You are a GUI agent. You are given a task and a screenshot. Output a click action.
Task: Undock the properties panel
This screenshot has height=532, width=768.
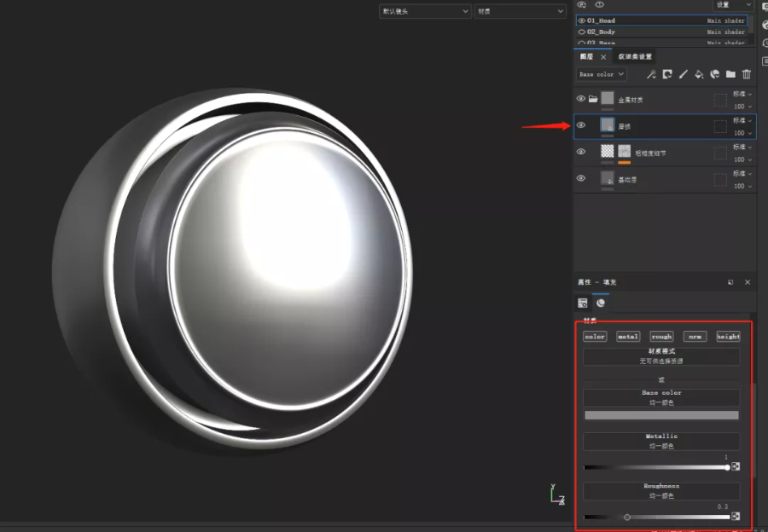730,282
